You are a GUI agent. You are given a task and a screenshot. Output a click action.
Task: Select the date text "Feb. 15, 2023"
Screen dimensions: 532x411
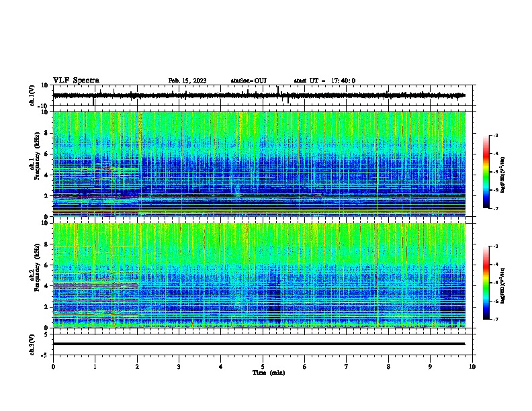[x=187, y=81]
